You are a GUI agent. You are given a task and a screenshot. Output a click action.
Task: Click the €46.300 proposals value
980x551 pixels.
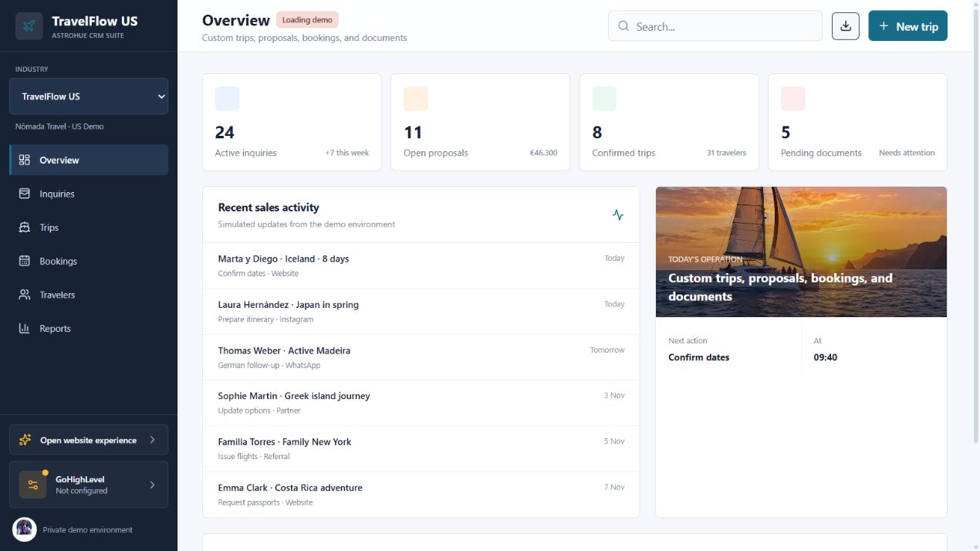pyautogui.click(x=543, y=153)
